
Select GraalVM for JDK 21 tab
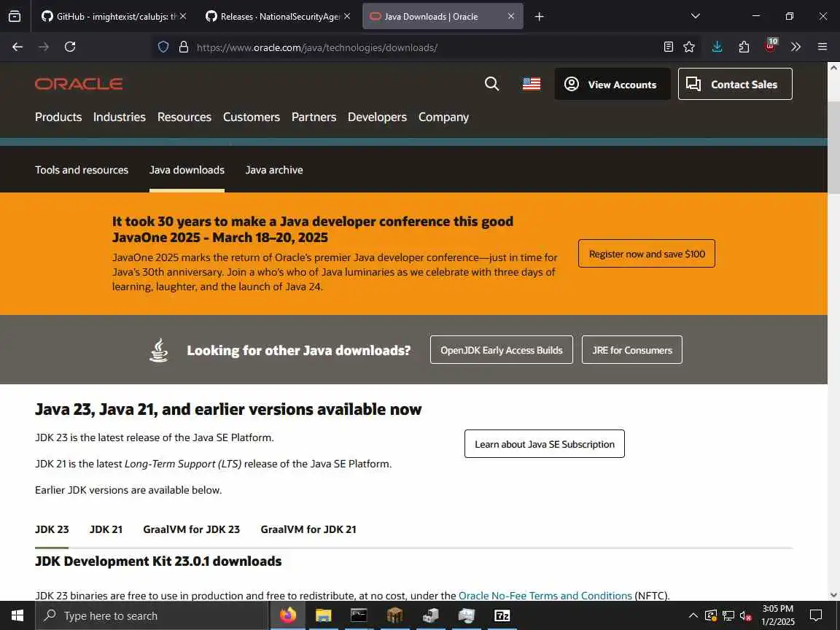coord(308,529)
